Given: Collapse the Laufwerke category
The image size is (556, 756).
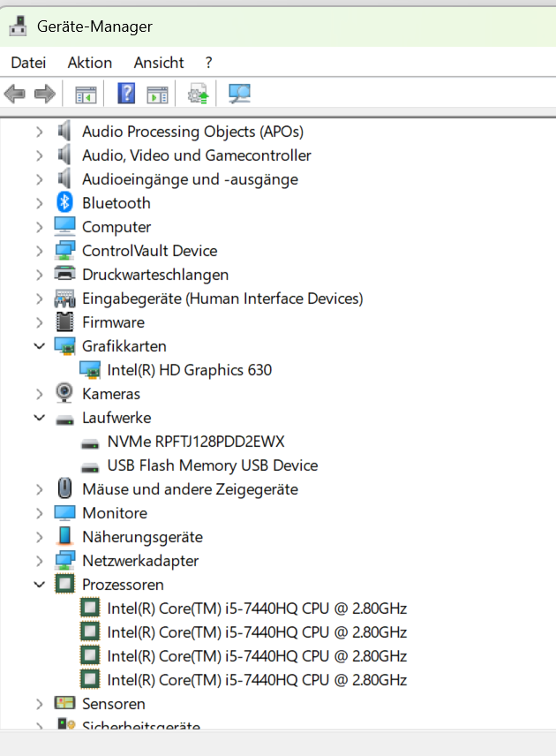Looking at the screenshot, I should point(40,417).
